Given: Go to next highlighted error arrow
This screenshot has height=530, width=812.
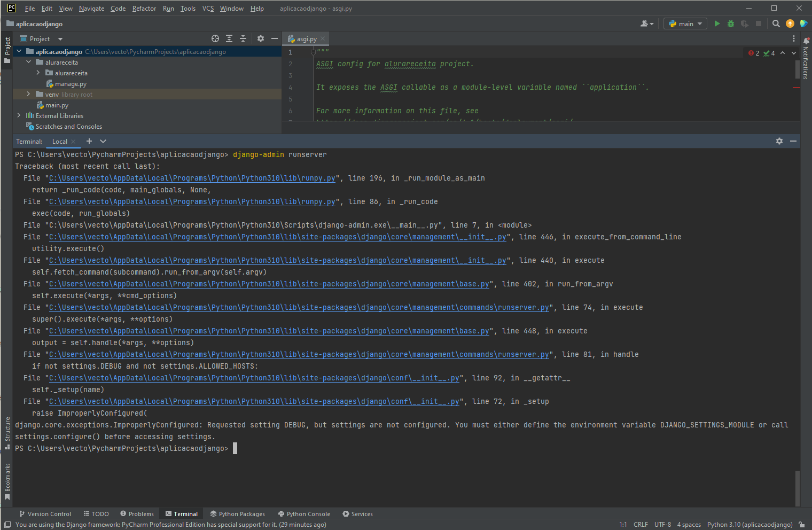Looking at the screenshot, I should pos(794,53).
